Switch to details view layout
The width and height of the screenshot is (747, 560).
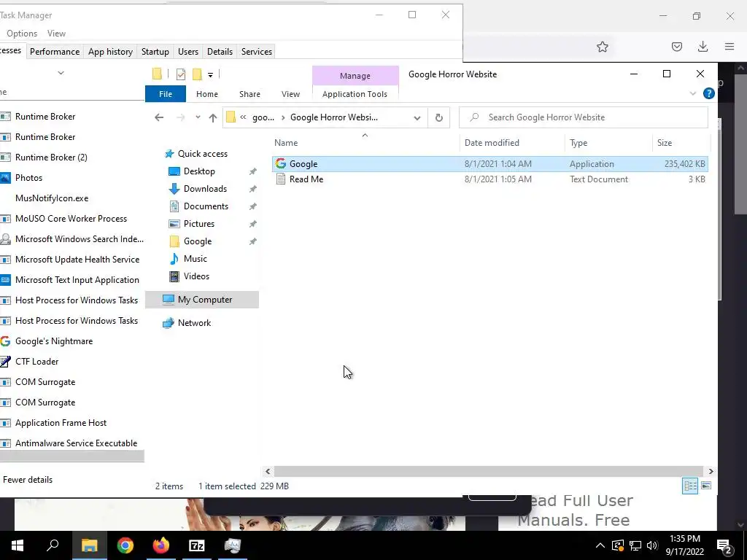(x=690, y=486)
